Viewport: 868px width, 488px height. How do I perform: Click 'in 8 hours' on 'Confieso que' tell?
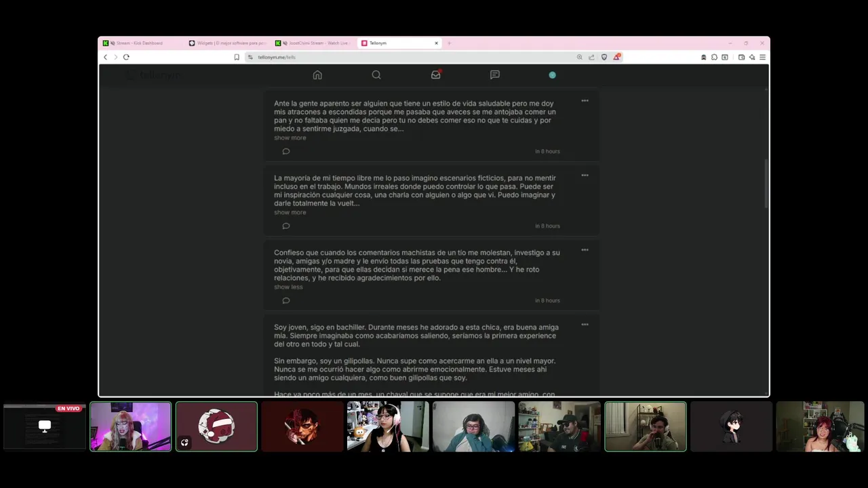(547, 300)
